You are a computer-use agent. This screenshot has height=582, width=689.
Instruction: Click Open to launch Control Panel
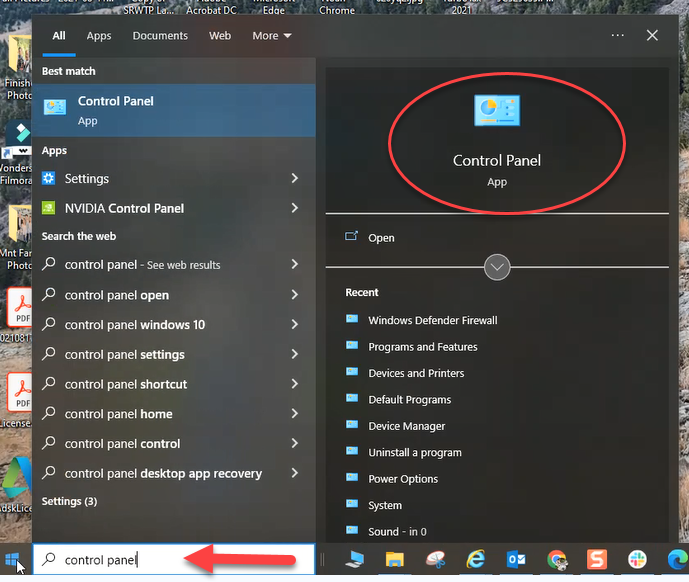pyautogui.click(x=381, y=238)
